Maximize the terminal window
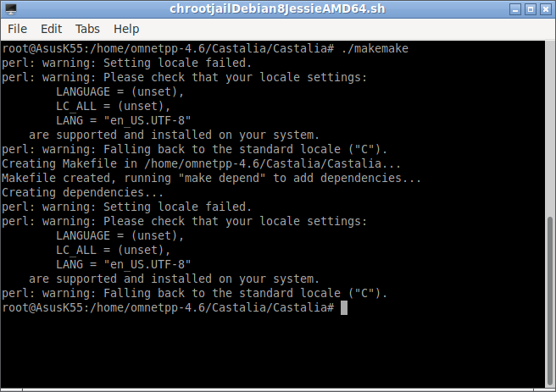Screen dimensions: 556x392 (x=530, y=9)
